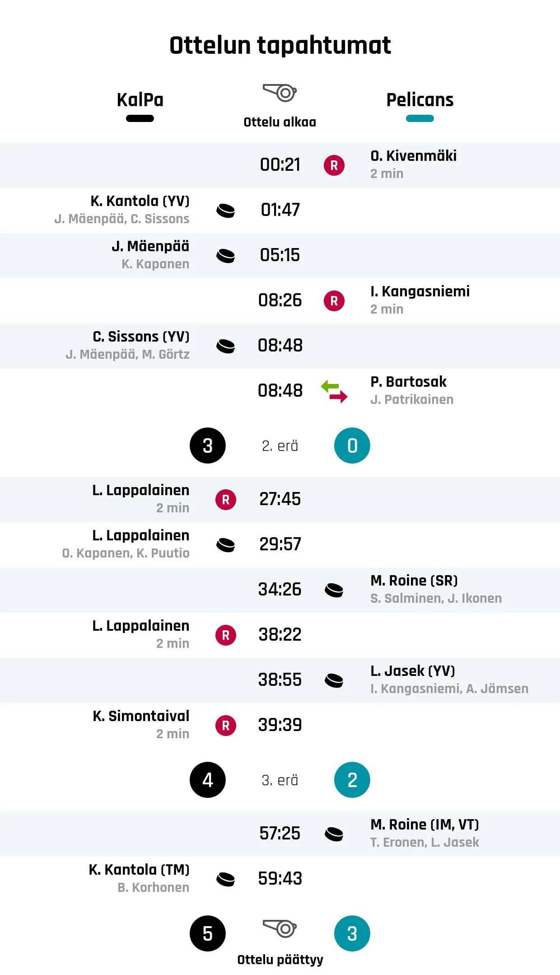Click the puck icon at 01:47
The width and height of the screenshot is (560, 975).
click(225, 211)
